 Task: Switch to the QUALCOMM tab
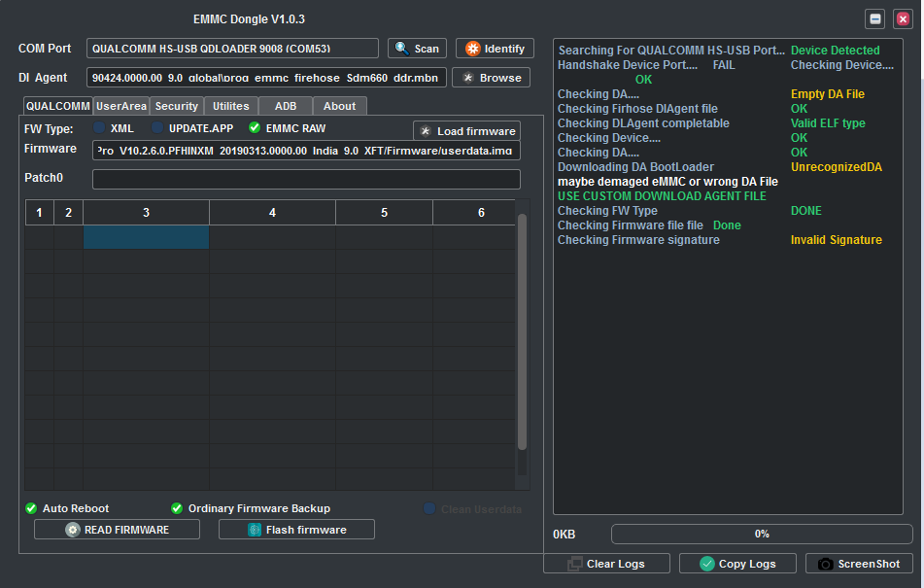[x=57, y=106]
